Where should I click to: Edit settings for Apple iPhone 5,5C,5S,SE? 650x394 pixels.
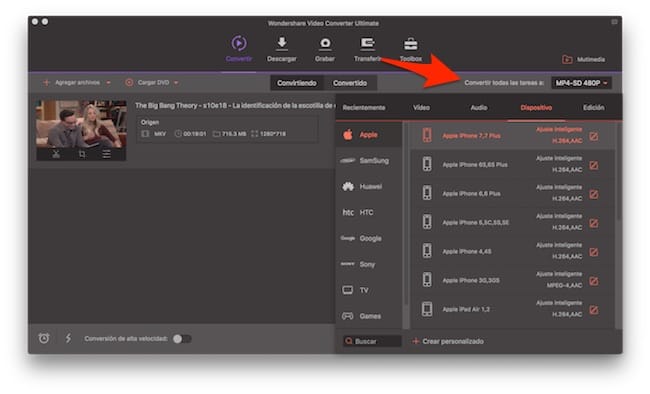click(x=594, y=224)
